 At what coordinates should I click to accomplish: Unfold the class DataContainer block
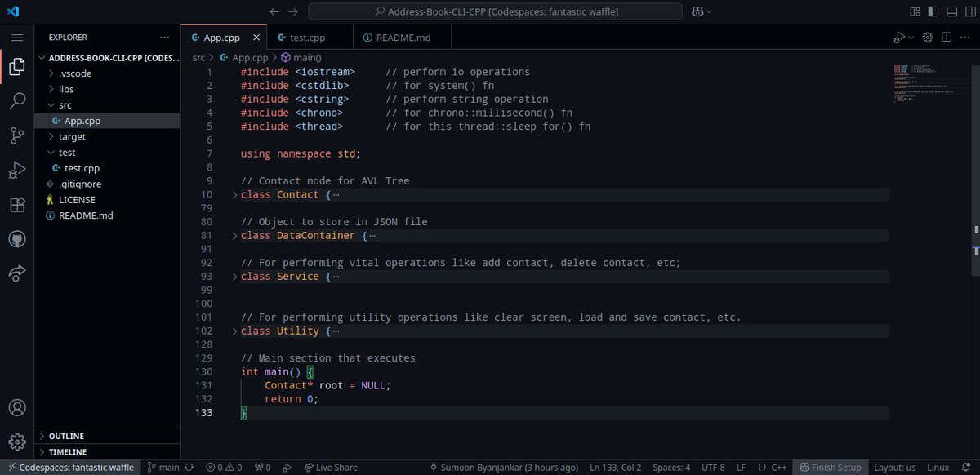(x=234, y=236)
